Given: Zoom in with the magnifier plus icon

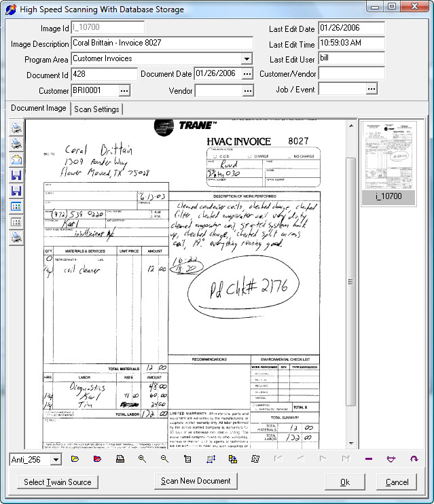Looking at the screenshot, I should tap(142, 459).
